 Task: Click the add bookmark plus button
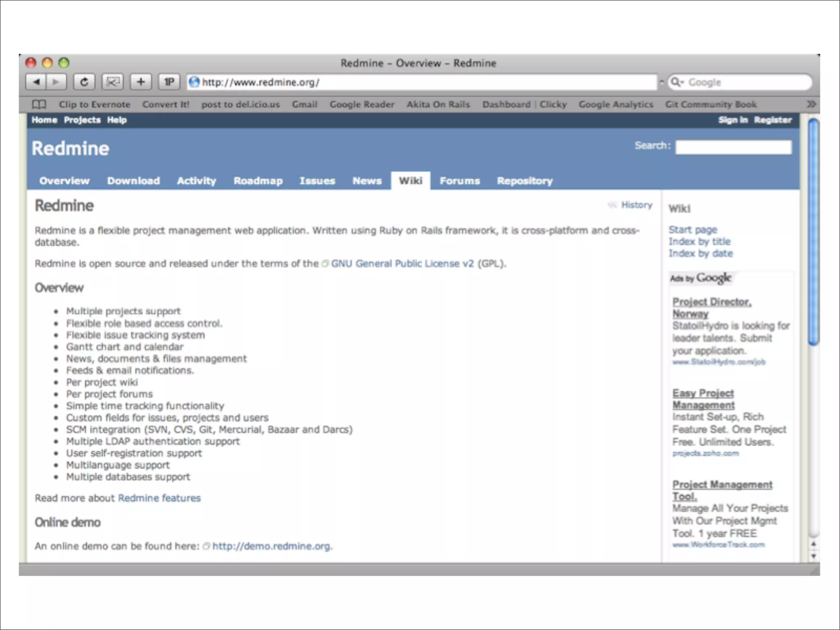(141, 82)
